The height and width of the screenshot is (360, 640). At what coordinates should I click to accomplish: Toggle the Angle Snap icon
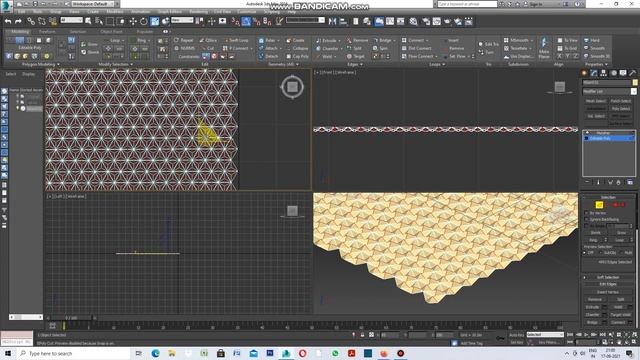(246, 21)
